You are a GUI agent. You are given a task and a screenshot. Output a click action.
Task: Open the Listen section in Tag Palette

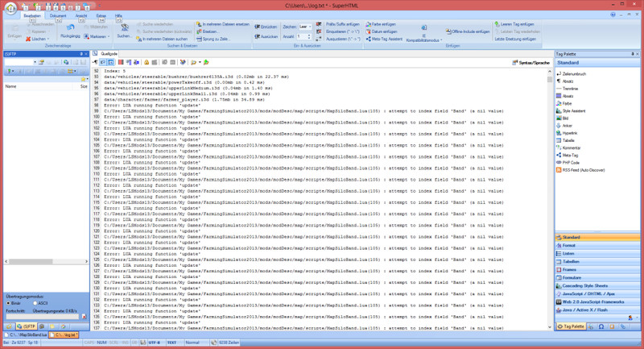597,254
